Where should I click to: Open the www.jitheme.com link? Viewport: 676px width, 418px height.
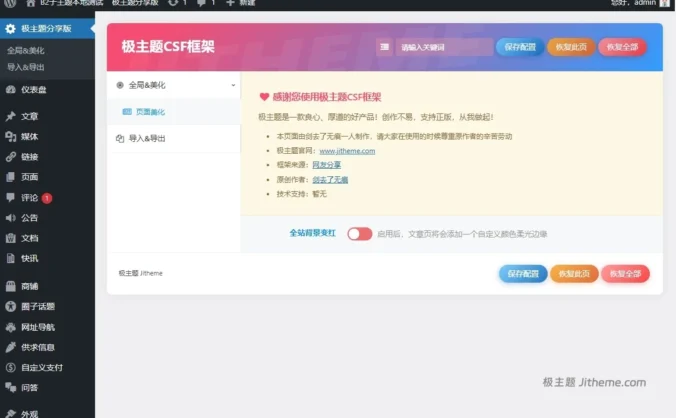click(x=347, y=151)
